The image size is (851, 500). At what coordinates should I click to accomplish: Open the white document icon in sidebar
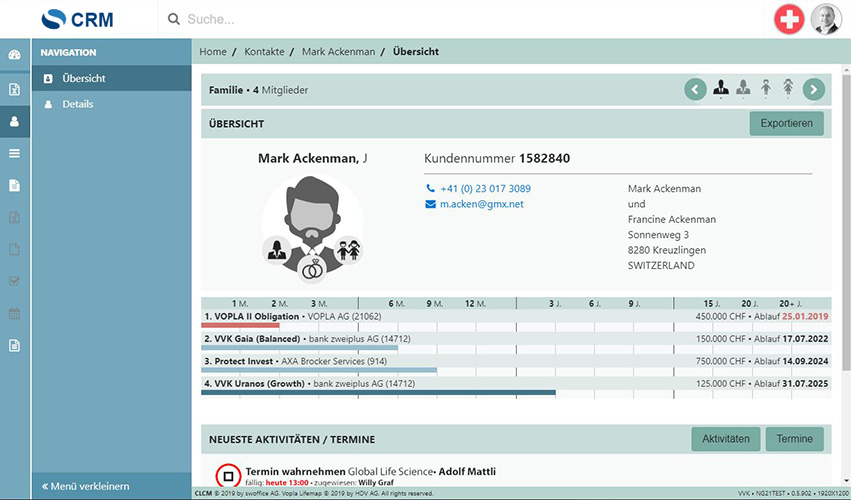click(15, 186)
